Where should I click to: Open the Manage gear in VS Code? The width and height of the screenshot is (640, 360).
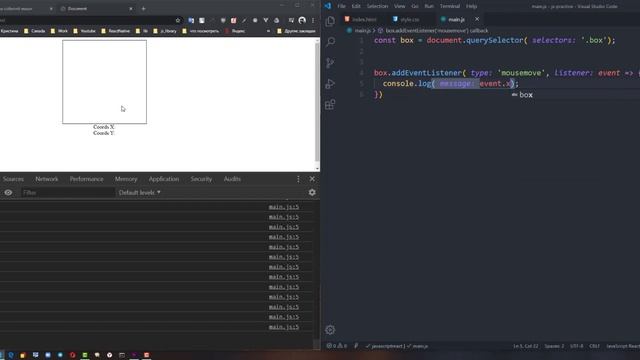pos(330,329)
